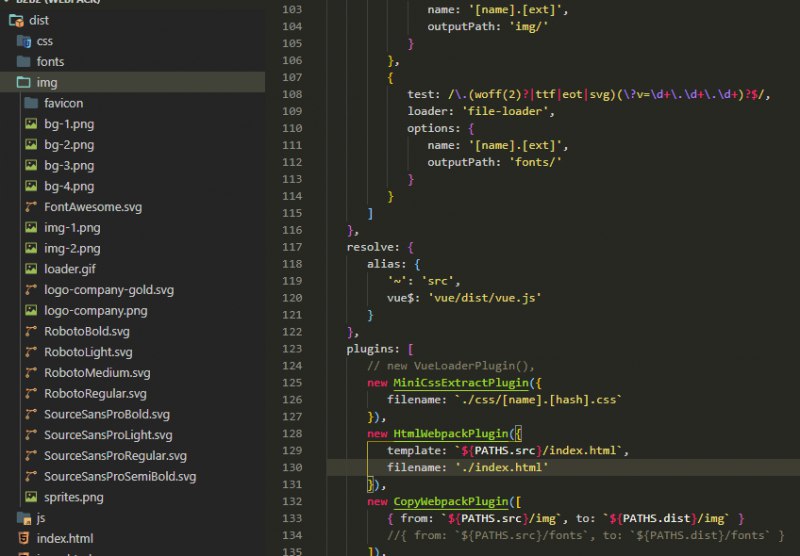
Task: Collapse the img folder icon
Action: pyautogui.click(x=23, y=82)
